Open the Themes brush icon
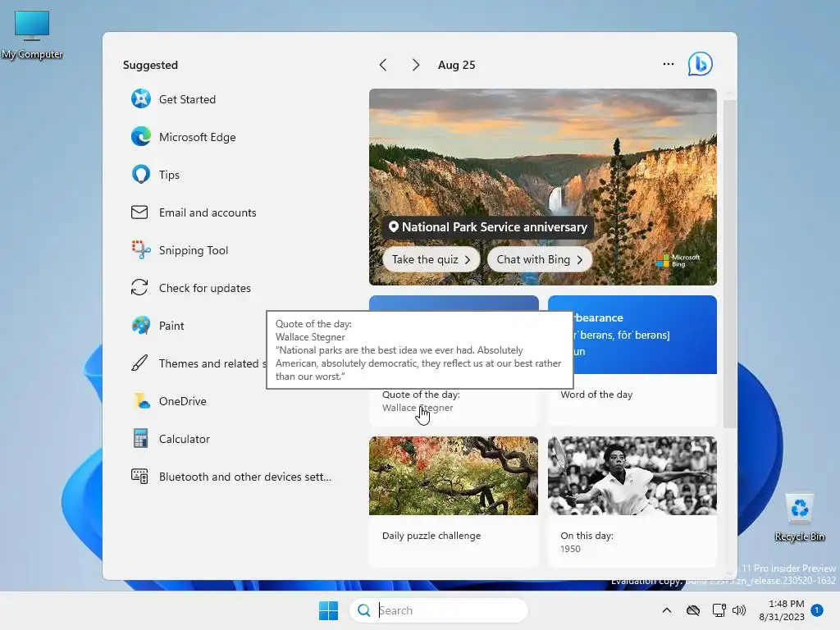This screenshot has height=630, width=840. (139, 363)
